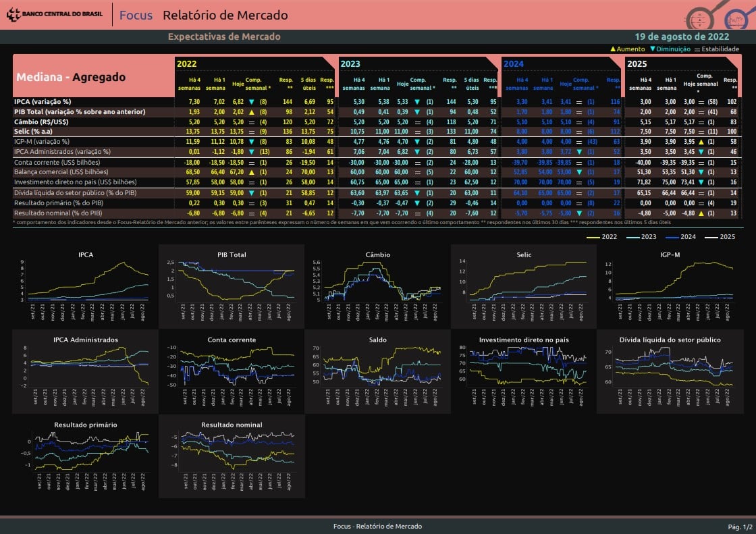Select the 2025 year column header

click(x=637, y=64)
